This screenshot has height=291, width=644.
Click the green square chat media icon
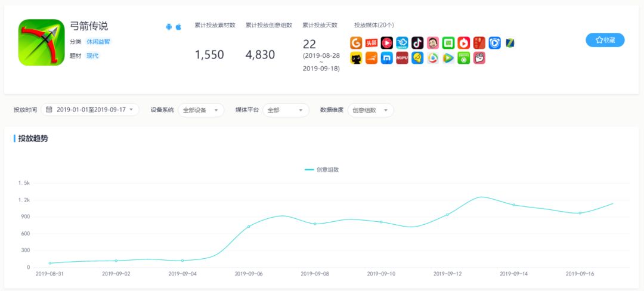pyautogui.click(x=448, y=43)
